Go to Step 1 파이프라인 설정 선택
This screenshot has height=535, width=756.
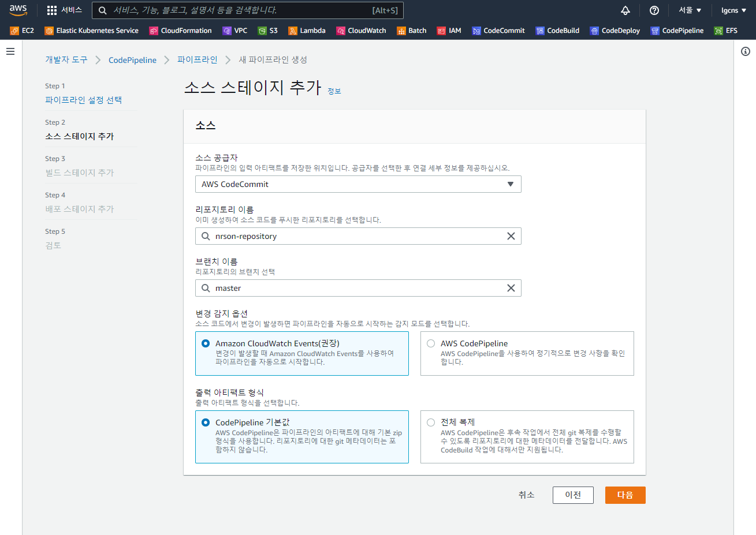[84, 100]
